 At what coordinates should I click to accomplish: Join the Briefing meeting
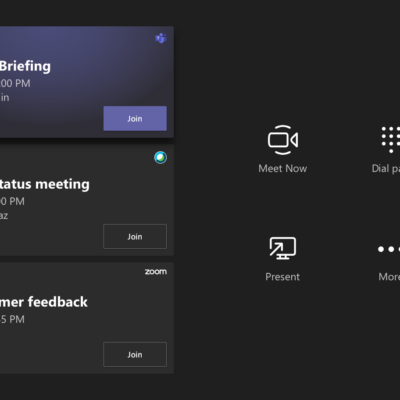coord(135,118)
